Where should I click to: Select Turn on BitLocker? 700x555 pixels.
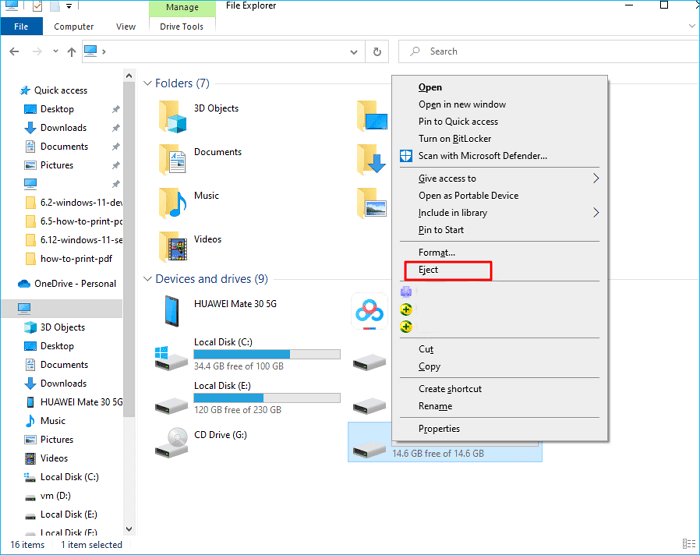454,138
